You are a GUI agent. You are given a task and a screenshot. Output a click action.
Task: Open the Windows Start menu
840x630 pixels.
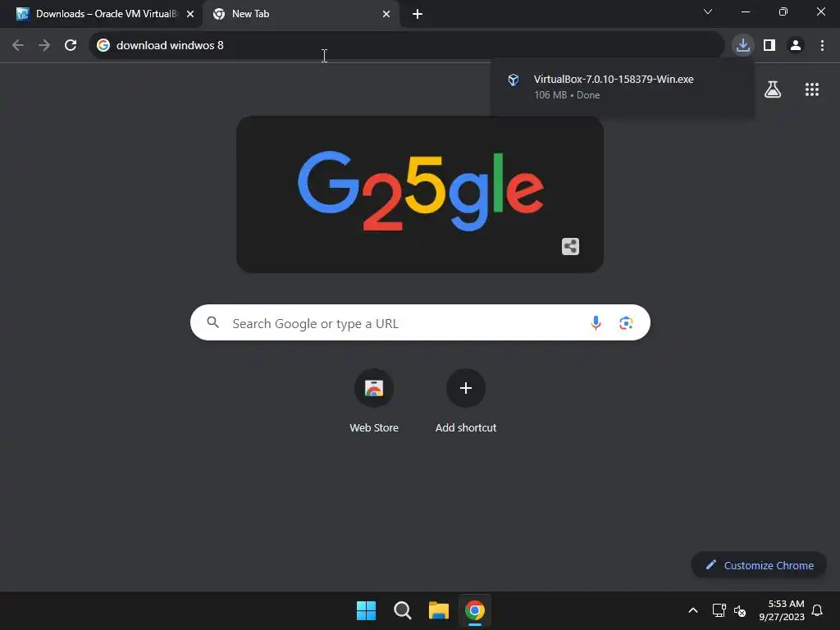pos(367,610)
